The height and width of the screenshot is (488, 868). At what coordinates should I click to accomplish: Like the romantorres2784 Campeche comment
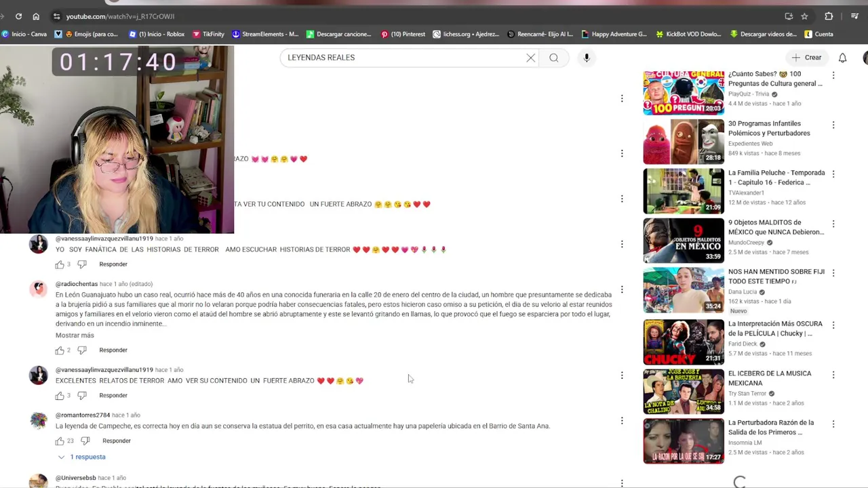click(60, 441)
